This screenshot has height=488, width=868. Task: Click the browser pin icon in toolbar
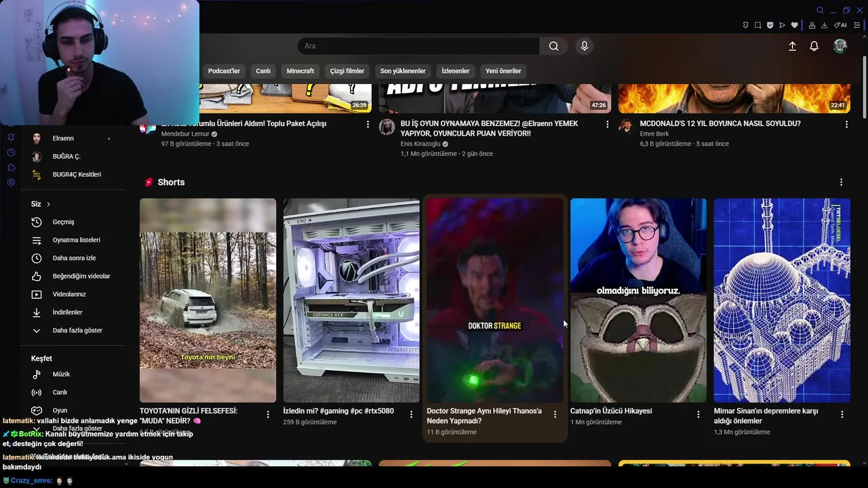pos(745,25)
